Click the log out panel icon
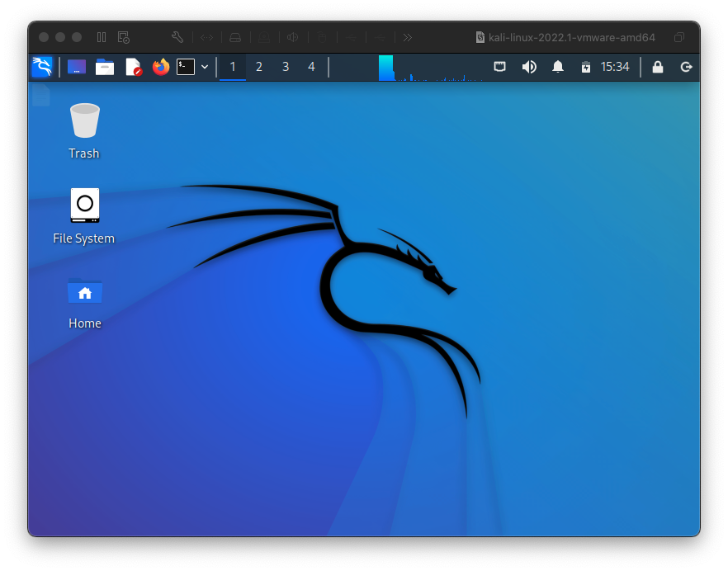Image resolution: width=728 pixels, height=571 pixels. [x=686, y=68]
